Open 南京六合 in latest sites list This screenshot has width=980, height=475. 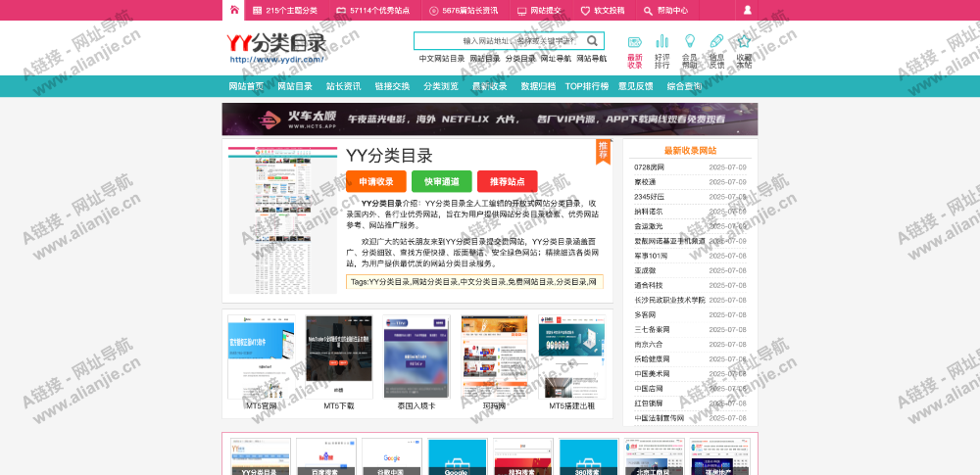pos(649,344)
